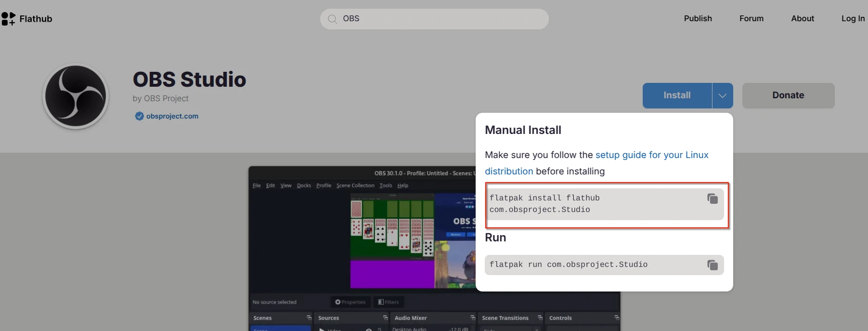Click the Donate button
Screen dimensions: 868x331
[788, 95]
